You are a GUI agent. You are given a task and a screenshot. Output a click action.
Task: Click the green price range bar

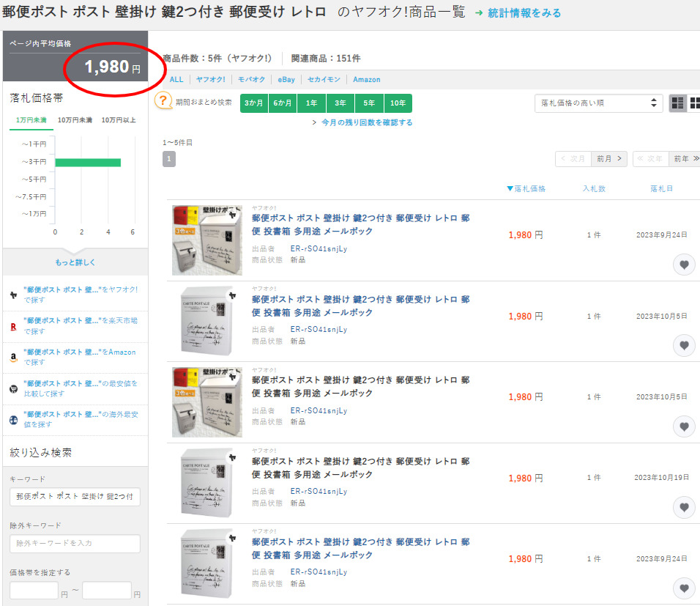(88, 162)
